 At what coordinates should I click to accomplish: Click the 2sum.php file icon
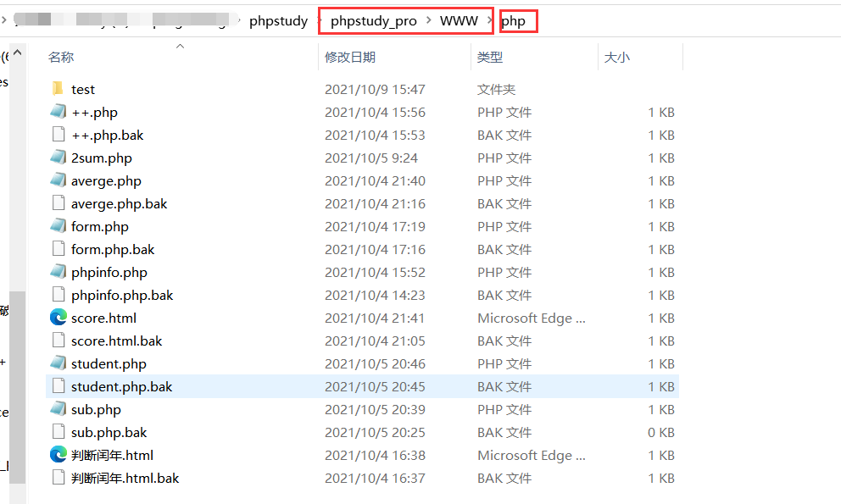coord(58,157)
